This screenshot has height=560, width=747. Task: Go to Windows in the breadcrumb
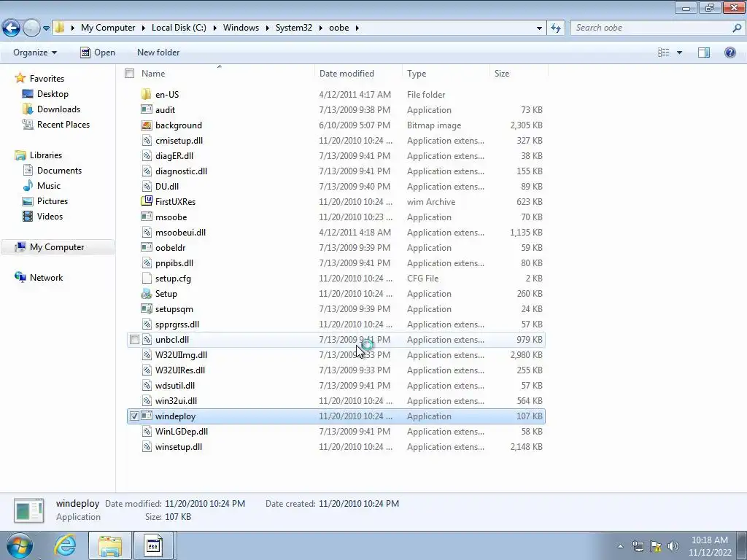tap(241, 28)
